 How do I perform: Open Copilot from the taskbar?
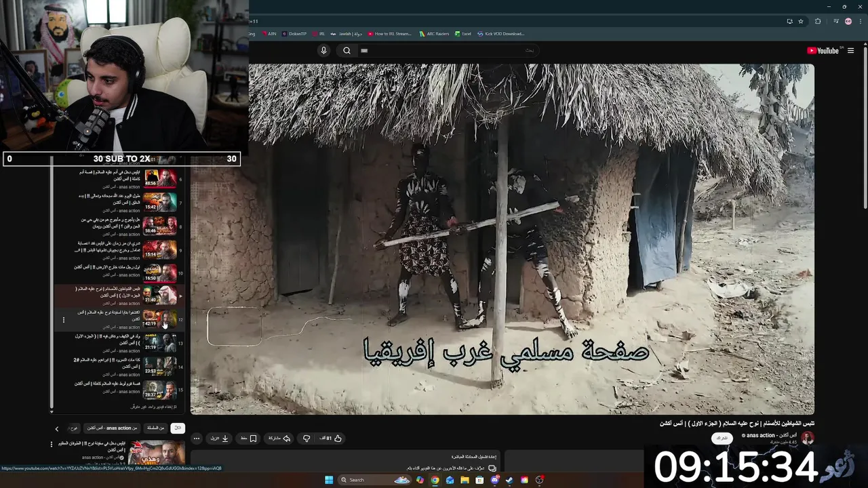[x=420, y=480]
